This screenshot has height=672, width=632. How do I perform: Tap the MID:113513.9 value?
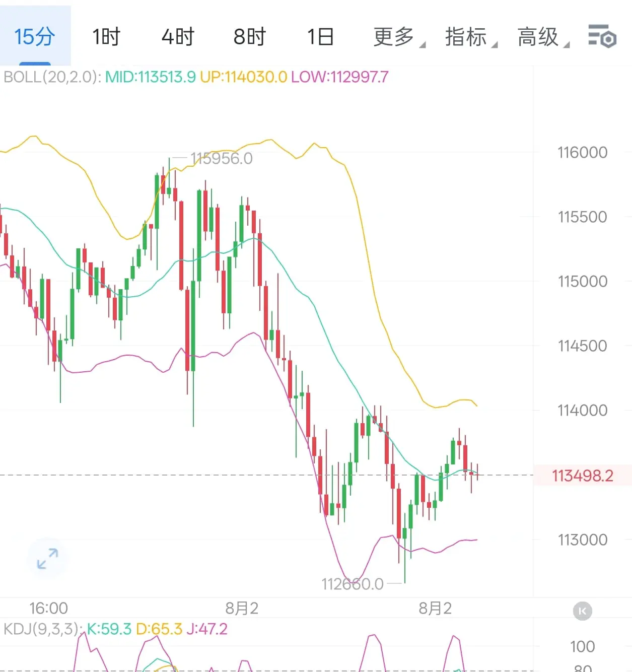tap(150, 77)
